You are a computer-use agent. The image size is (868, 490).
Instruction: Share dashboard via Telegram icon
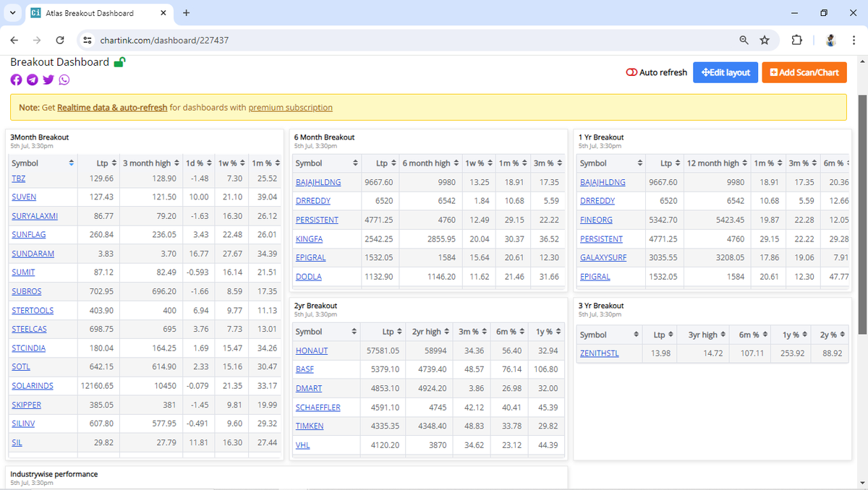(32, 79)
